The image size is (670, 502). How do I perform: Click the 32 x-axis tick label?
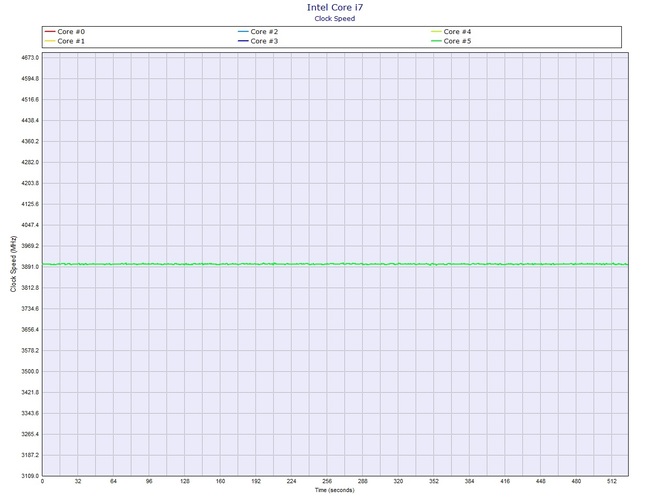tap(78, 481)
